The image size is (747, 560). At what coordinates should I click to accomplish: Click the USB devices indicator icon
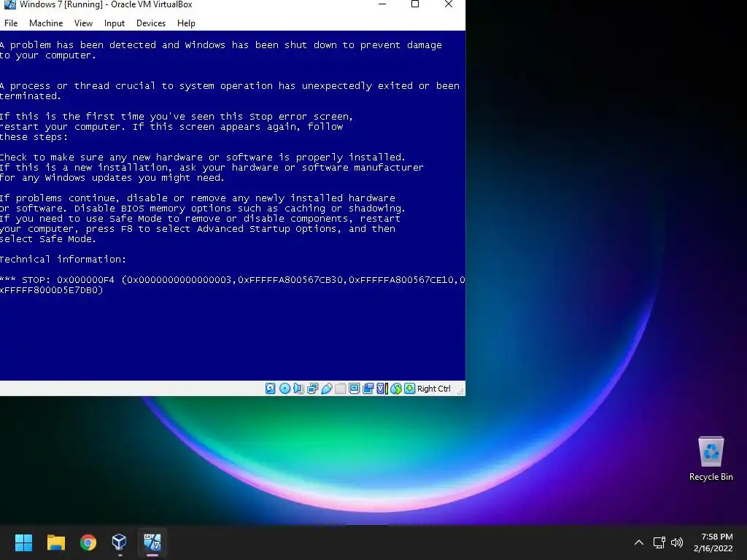coord(327,389)
